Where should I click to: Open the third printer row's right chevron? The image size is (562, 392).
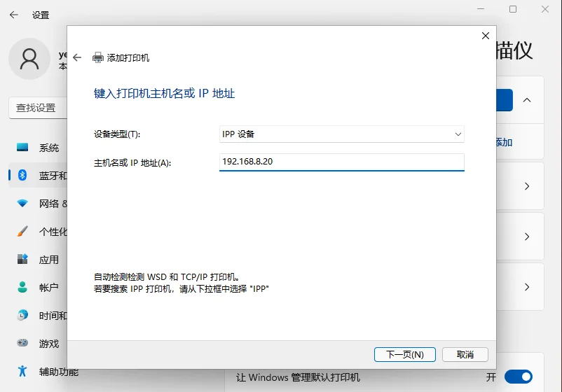[527, 287]
